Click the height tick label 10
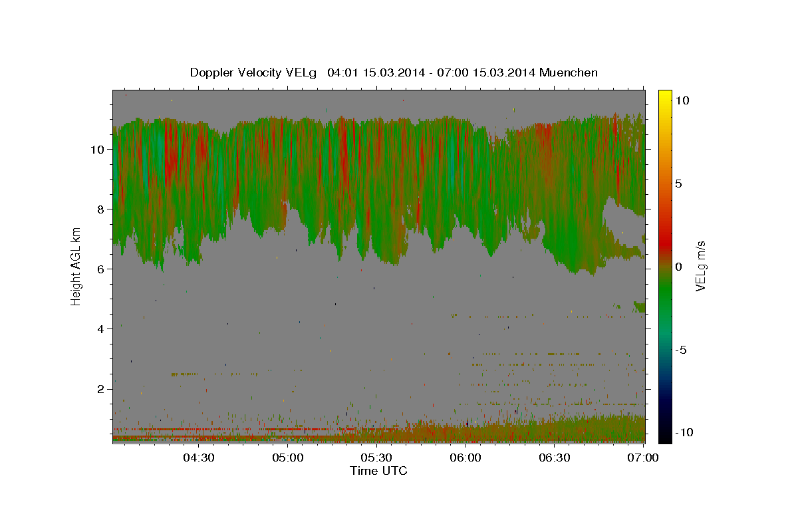Screen dimensions: 798x532 (x=96, y=150)
